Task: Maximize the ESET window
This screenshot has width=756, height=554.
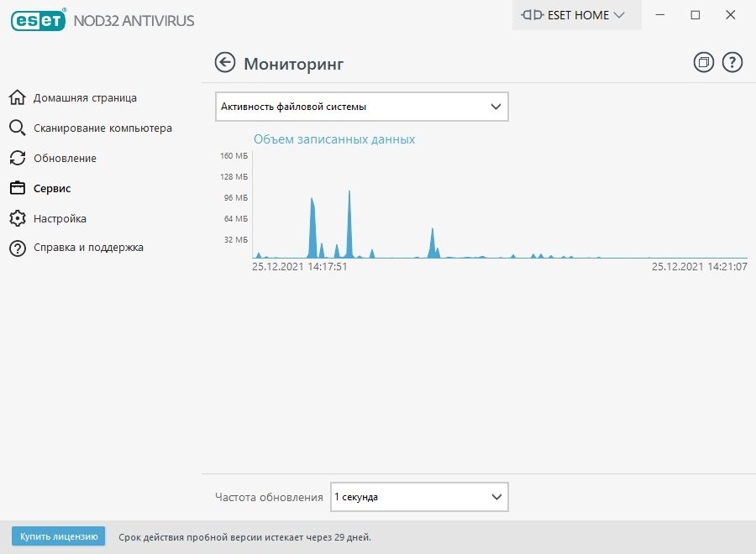Action: [x=696, y=15]
